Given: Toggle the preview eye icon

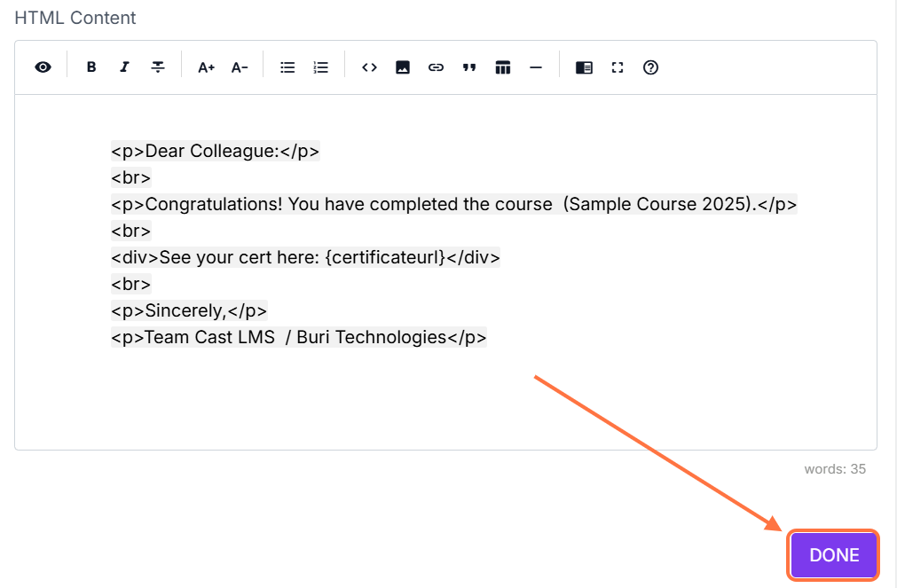Looking at the screenshot, I should (43, 67).
